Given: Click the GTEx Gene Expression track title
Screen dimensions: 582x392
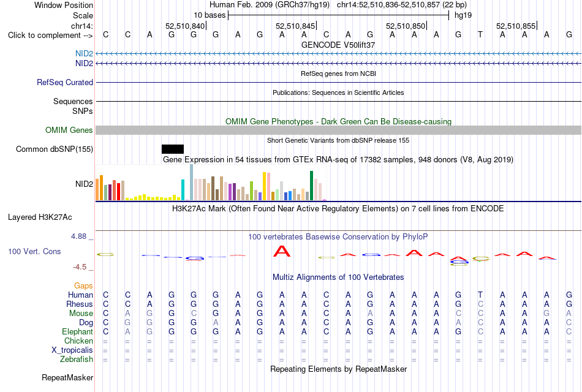Looking at the screenshot, I should [338, 160].
